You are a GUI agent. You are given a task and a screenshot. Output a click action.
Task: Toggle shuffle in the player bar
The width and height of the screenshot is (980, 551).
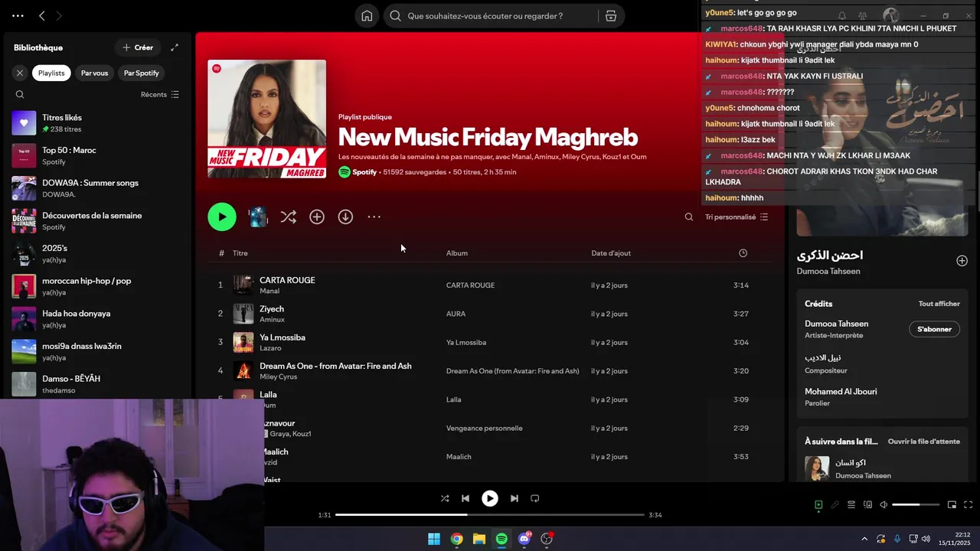[x=445, y=498]
